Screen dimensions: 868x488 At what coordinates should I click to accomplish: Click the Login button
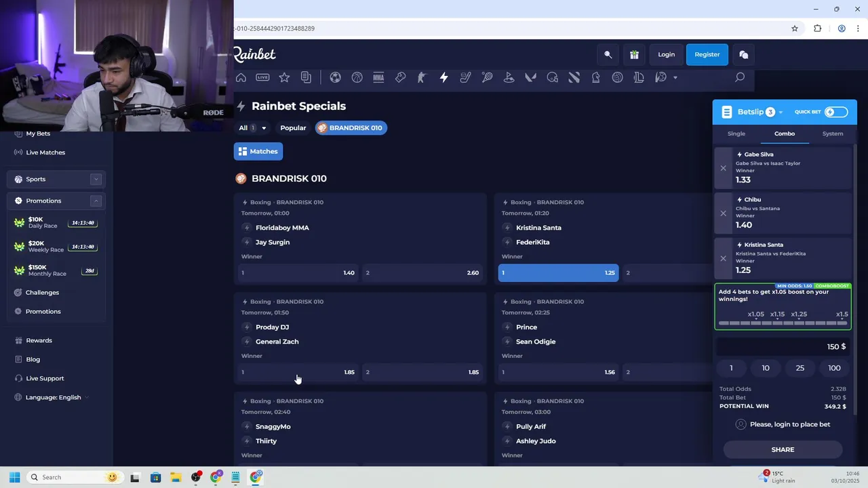[x=666, y=54]
